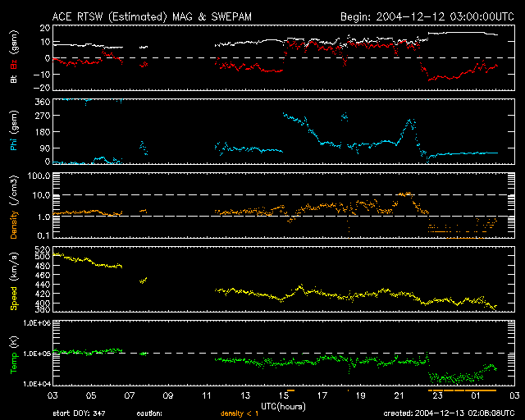The height and width of the screenshot is (420, 525).
Task: Click the '10.0' value on the Density axis
Action: tap(41, 195)
